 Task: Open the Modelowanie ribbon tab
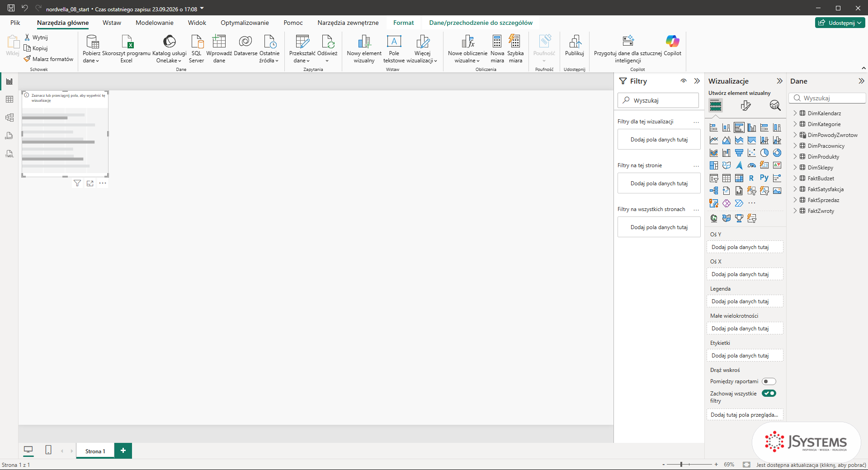coord(155,23)
